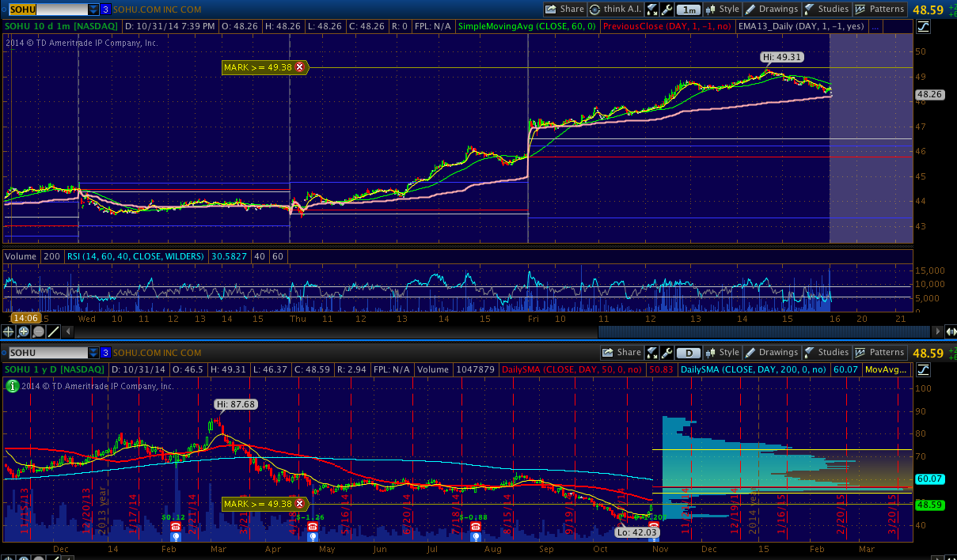
Task: Open the Studies menu in top chart
Action: coord(826,9)
